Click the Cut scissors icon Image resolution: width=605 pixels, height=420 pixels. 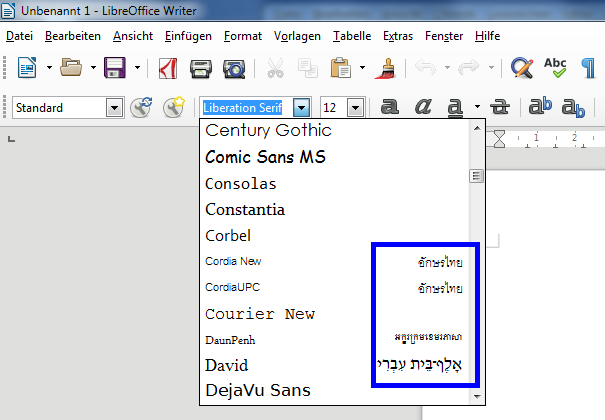(x=275, y=68)
